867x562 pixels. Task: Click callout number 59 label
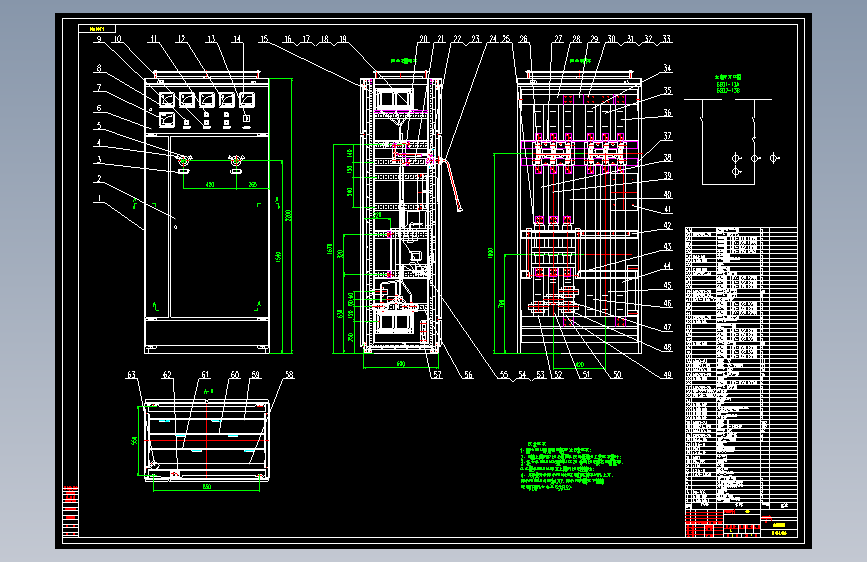point(255,374)
